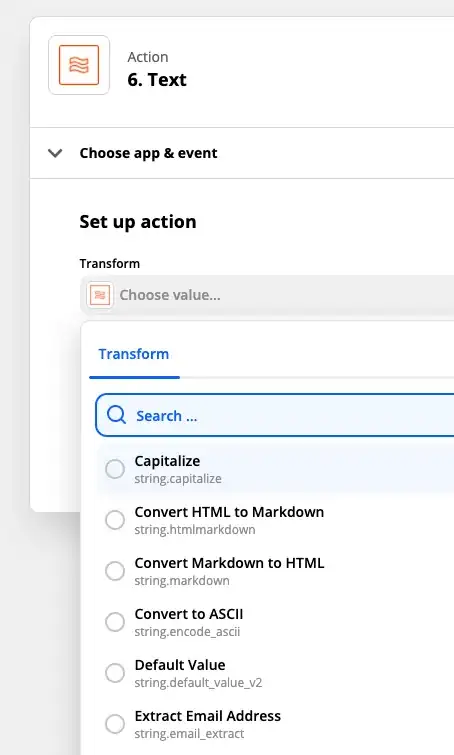Click the Capitalize option label
Screen dimensions: 454x755
coord(167,461)
